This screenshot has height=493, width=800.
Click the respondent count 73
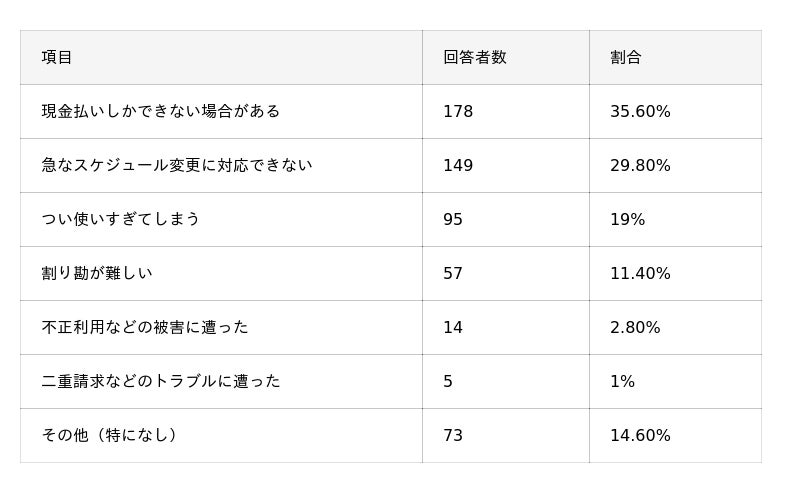453,436
